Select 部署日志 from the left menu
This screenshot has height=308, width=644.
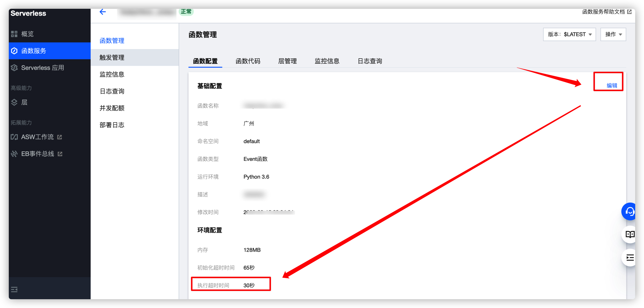coord(112,125)
